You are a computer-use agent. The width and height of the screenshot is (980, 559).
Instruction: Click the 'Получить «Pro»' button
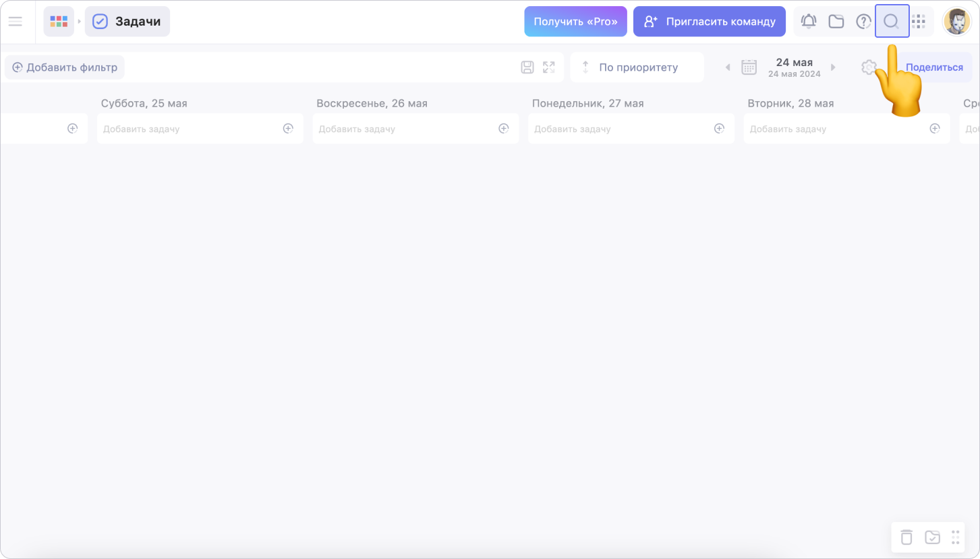tap(575, 22)
